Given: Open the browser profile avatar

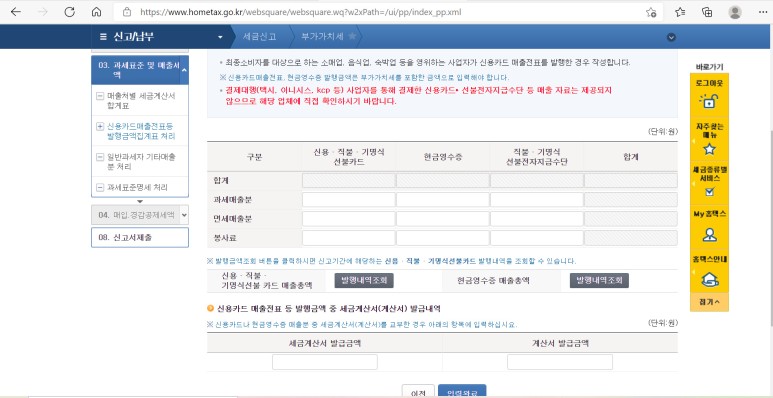Looking at the screenshot, I should tap(735, 12).
